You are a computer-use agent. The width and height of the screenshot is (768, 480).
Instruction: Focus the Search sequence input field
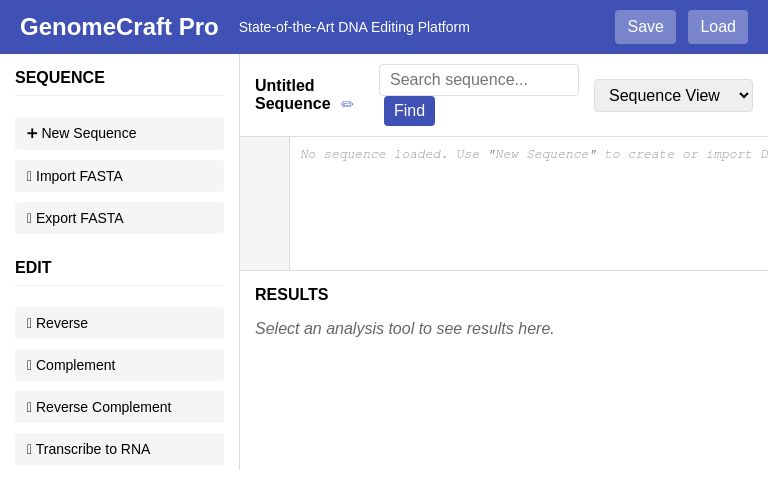479,80
